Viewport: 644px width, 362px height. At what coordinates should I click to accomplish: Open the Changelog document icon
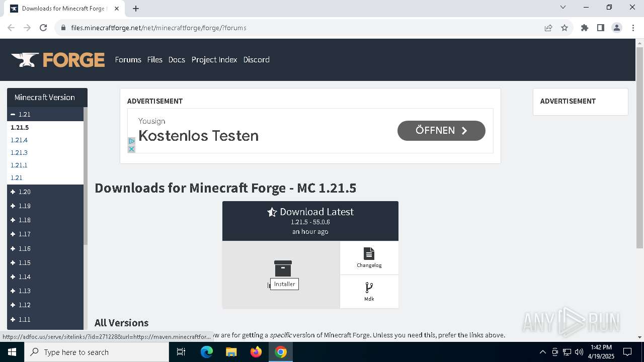(369, 253)
